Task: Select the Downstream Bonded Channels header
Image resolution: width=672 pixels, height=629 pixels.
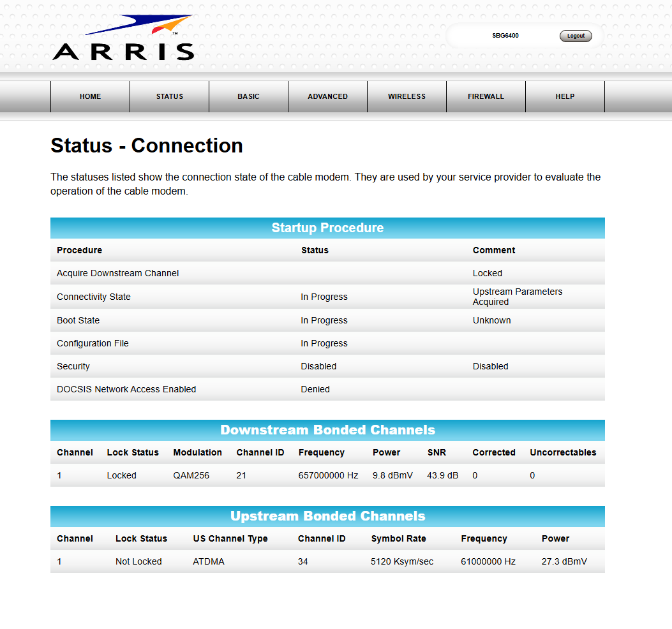Action: [327, 430]
